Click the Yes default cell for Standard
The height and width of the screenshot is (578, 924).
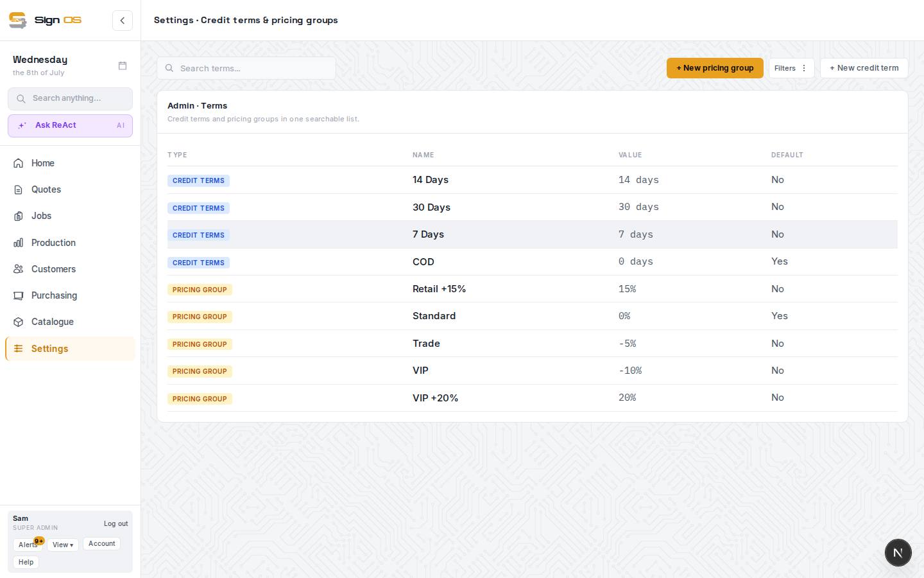click(780, 316)
